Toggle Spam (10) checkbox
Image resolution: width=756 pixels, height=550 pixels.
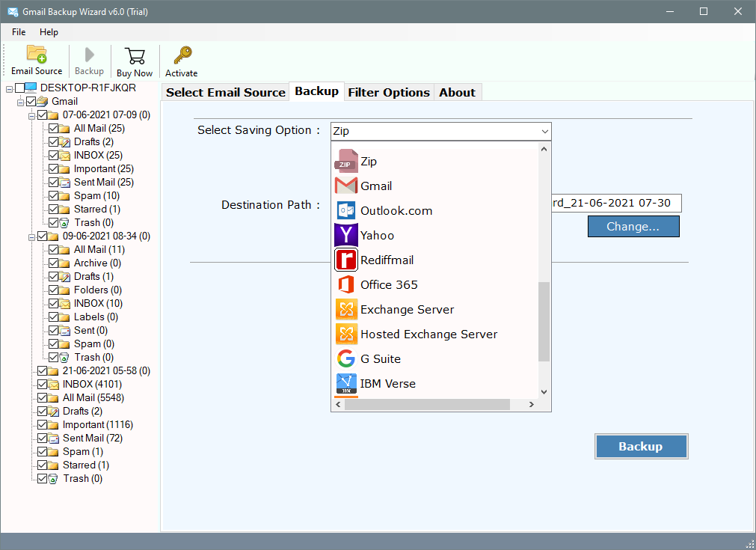click(54, 196)
